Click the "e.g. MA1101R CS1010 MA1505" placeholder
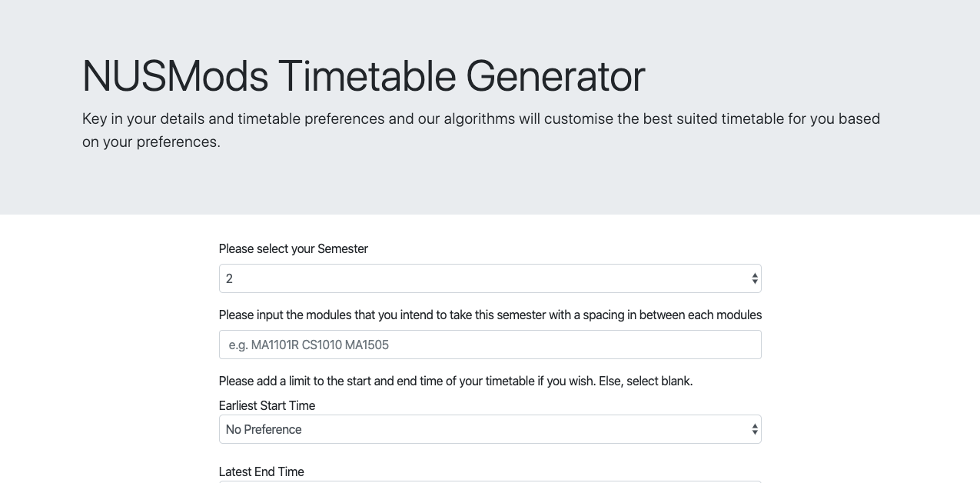Image resolution: width=980 pixels, height=483 pixels. 309,345
